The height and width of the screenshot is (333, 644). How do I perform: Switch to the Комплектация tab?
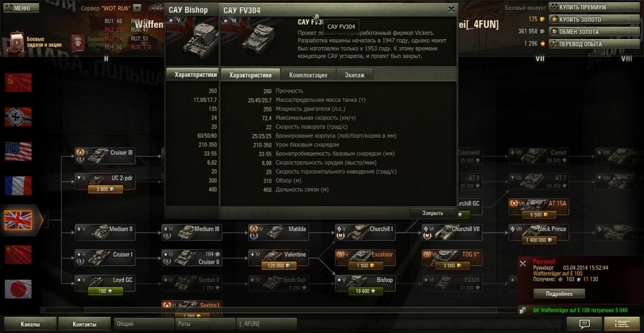(x=308, y=75)
